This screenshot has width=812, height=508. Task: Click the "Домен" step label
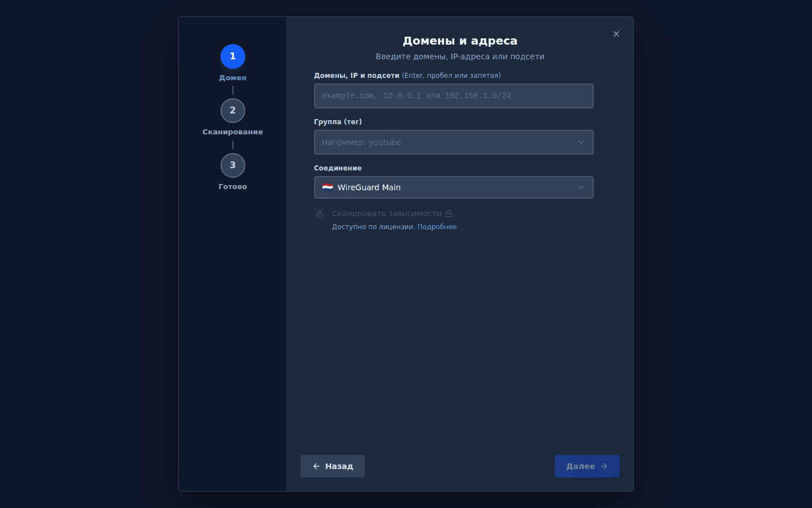pyautogui.click(x=233, y=78)
